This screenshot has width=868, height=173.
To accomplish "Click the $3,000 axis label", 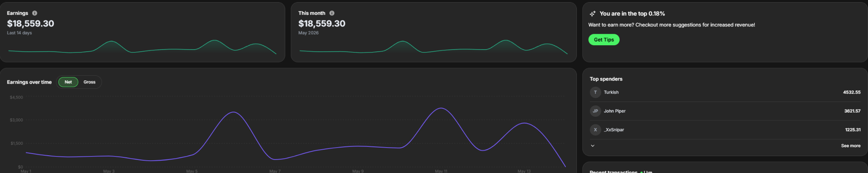I will click(x=17, y=120).
